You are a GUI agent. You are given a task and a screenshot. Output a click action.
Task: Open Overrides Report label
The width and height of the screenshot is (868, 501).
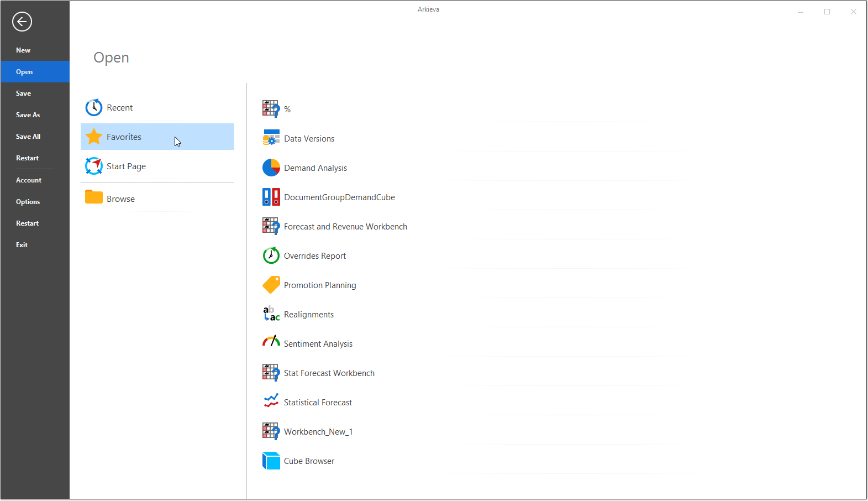315,256
